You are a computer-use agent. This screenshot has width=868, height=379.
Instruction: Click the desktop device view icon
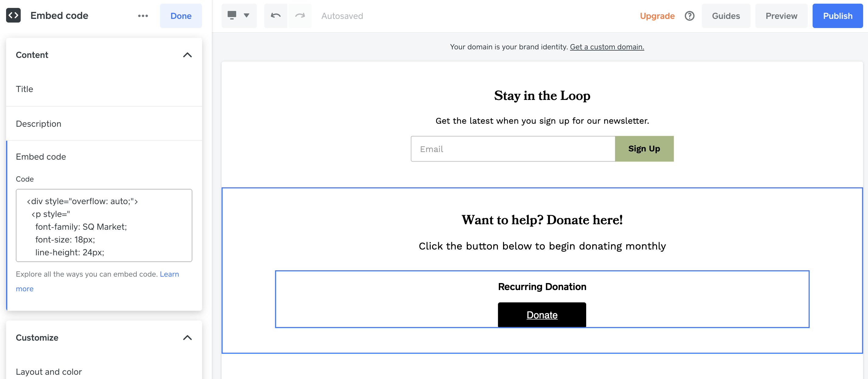[232, 15]
